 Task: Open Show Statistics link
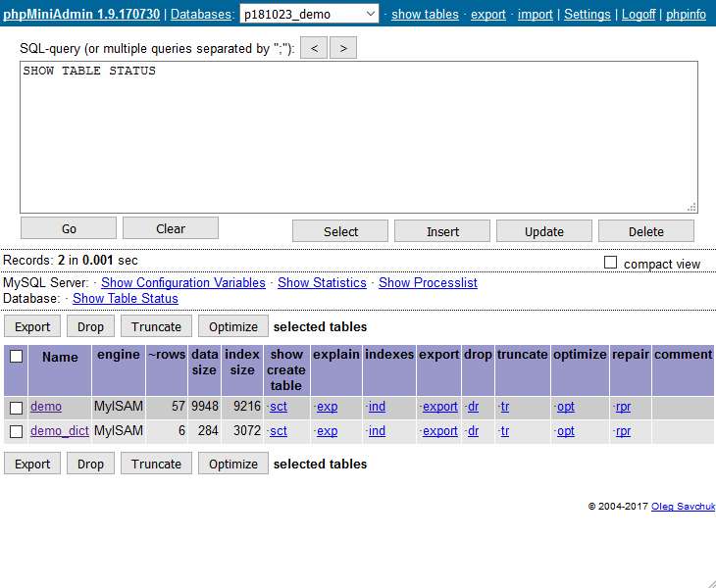click(322, 283)
